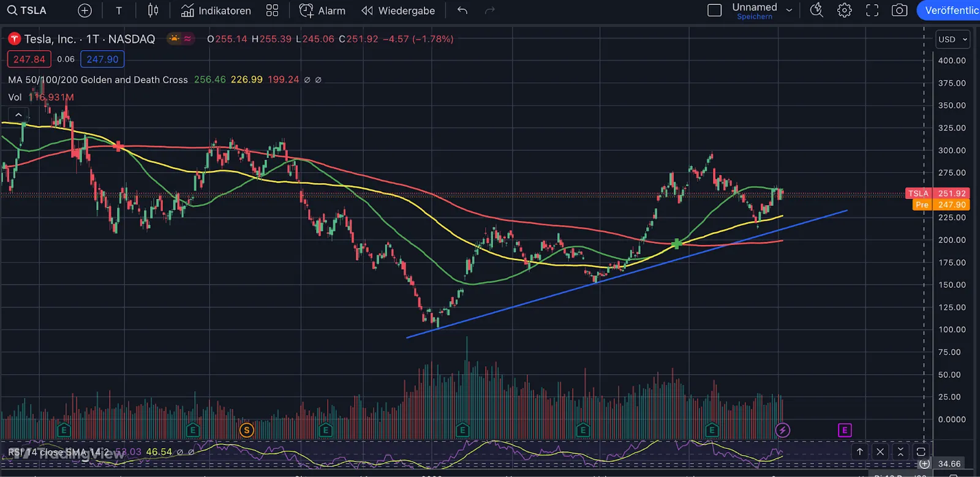This screenshot has width=980, height=477.
Task: Select the MA 50/100/200 Golden and Death Cross indicator
Action: point(98,80)
